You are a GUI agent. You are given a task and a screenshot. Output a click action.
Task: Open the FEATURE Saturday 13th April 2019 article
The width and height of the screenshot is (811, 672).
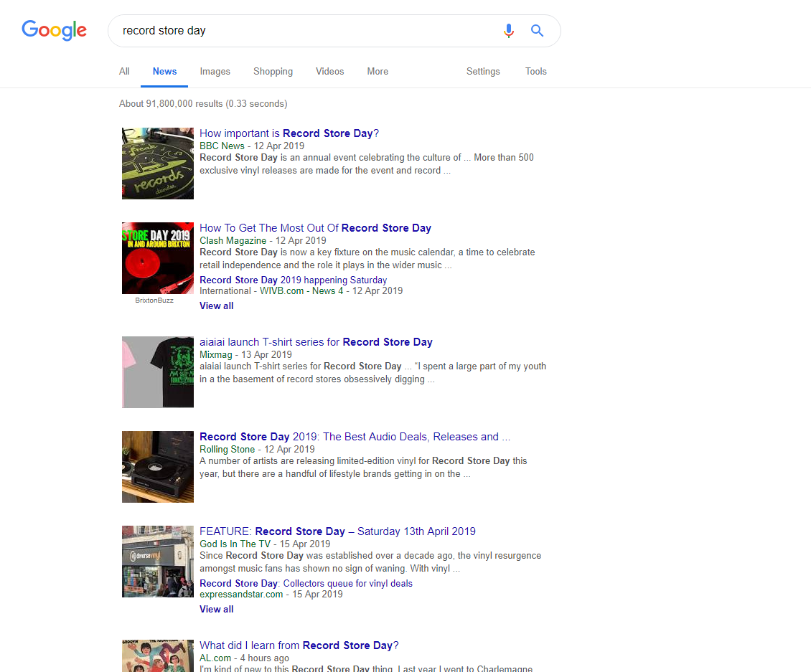(x=338, y=531)
